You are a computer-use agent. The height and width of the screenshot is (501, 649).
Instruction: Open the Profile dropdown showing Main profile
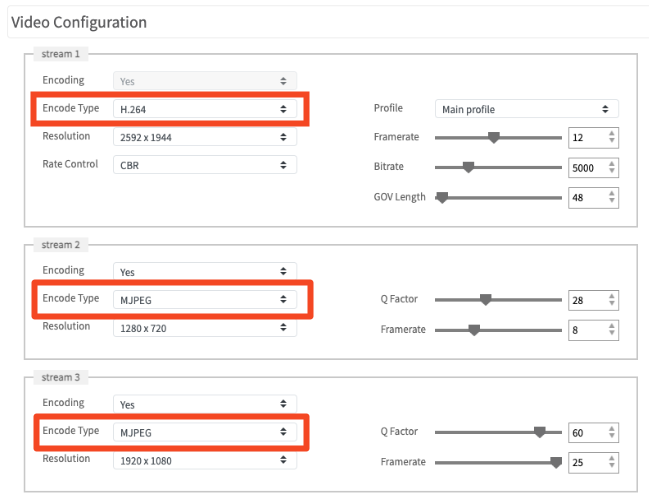(x=526, y=109)
